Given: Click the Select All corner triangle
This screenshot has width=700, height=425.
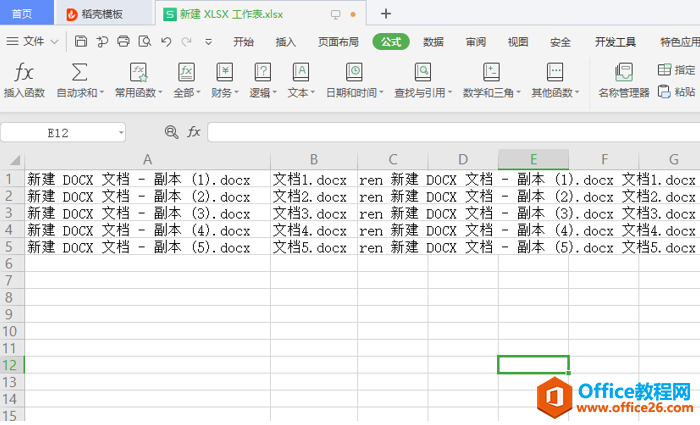Looking at the screenshot, I should [14, 160].
